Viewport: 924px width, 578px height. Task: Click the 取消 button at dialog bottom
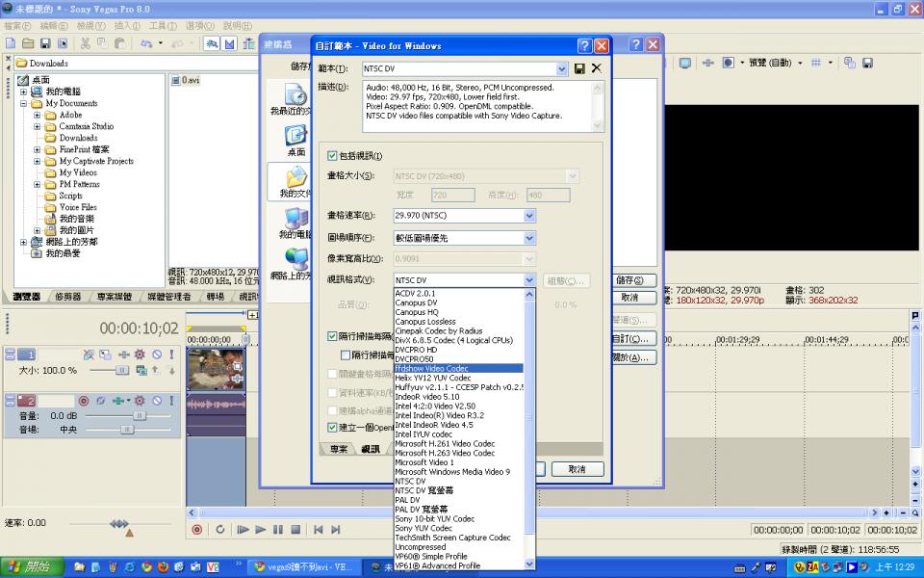click(577, 469)
